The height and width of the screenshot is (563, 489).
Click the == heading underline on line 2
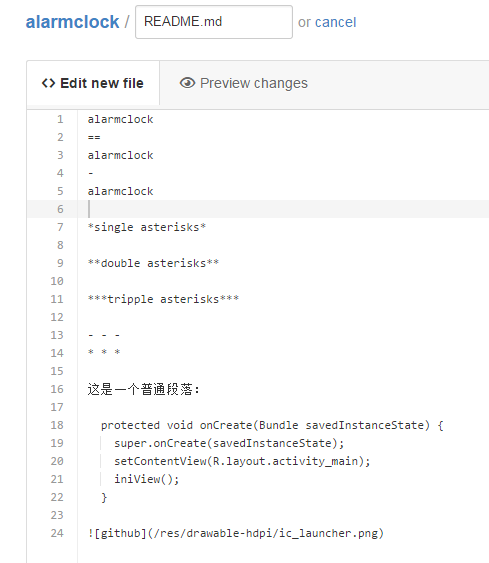click(x=94, y=137)
